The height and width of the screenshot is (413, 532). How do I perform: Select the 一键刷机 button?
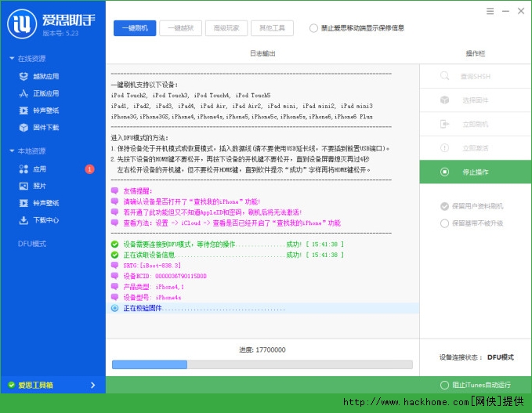point(135,28)
